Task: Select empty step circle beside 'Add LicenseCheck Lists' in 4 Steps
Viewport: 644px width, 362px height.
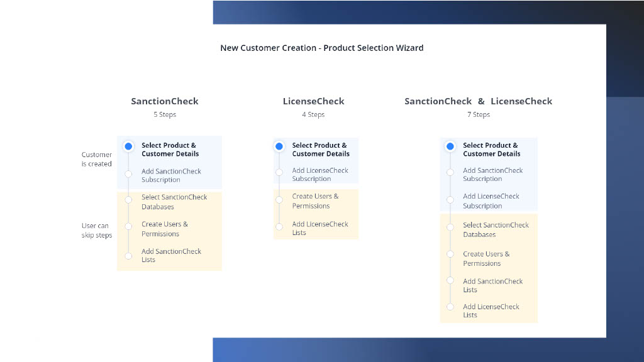Action: pyautogui.click(x=279, y=226)
